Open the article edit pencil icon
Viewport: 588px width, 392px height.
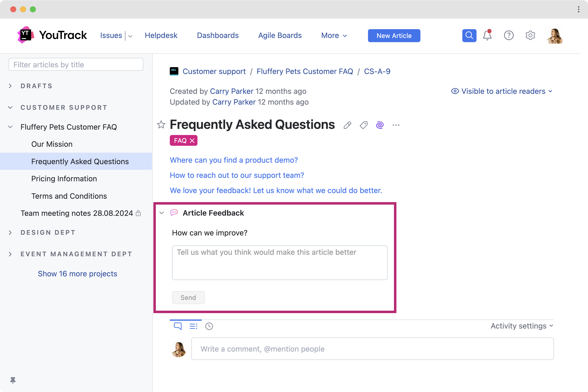(347, 125)
